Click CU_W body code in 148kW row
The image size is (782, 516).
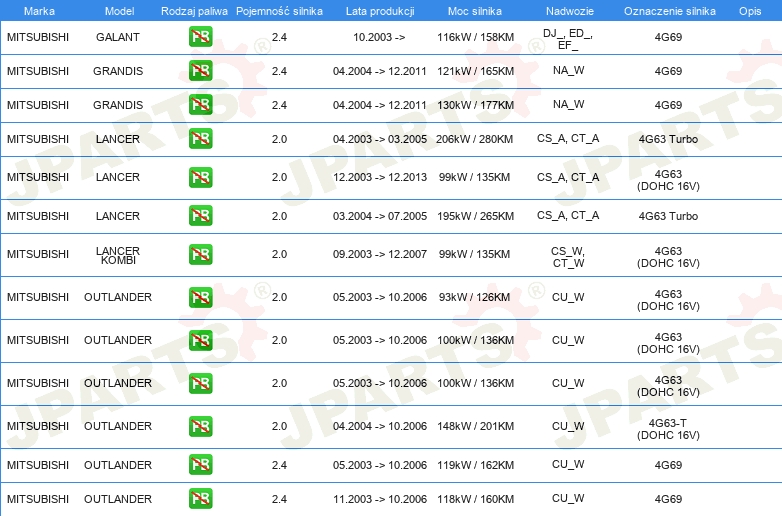[x=568, y=426]
